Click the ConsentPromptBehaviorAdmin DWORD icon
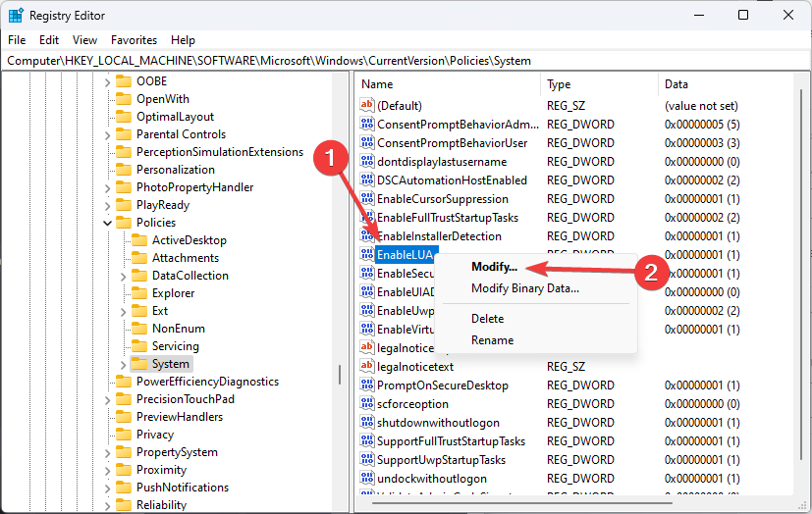Viewport: 812px width, 514px height. (366, 124)
